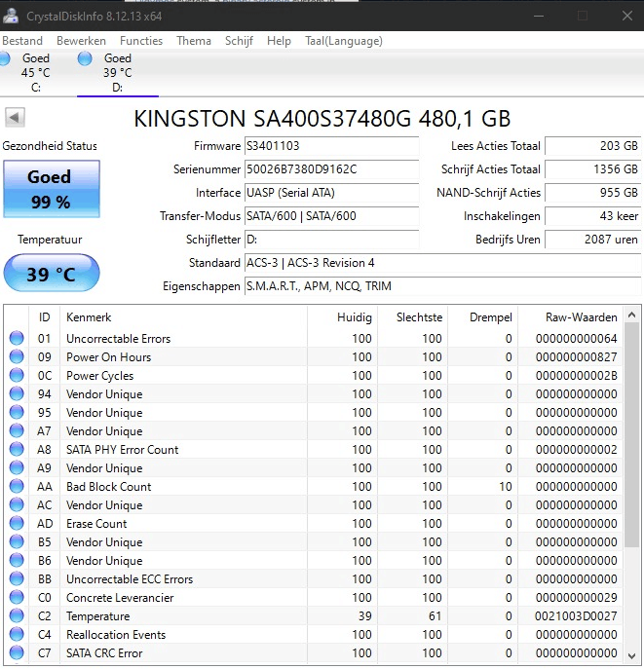The height and width of the screenshot is (669, 644).
Task: Click status icon of Power Cycles row
Action: coord(17,376)
